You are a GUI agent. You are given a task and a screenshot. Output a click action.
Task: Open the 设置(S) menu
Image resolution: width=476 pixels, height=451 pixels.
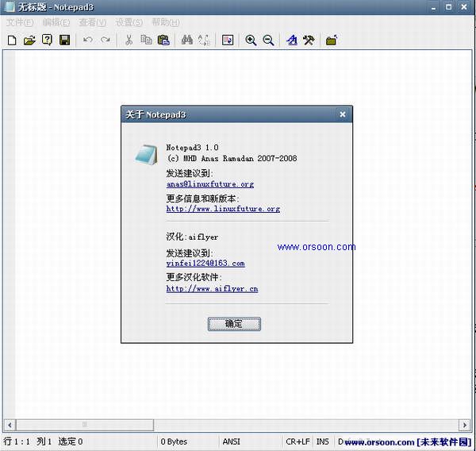tap(129, 22)
